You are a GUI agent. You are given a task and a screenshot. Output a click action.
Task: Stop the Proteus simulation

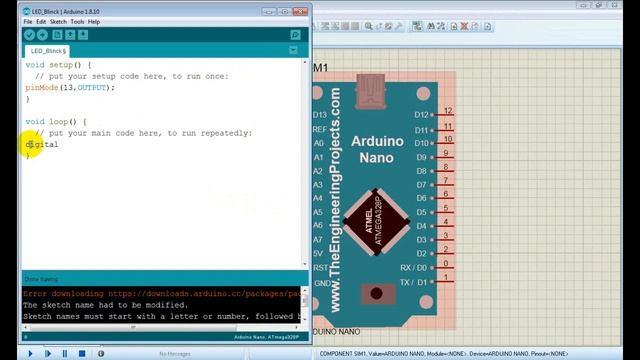point(82,353)
